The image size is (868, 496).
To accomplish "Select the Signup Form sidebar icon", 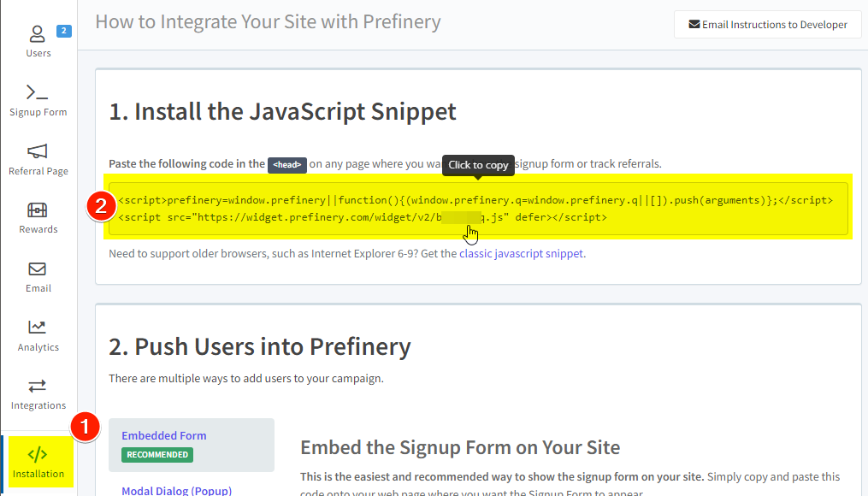I will 38,90.
